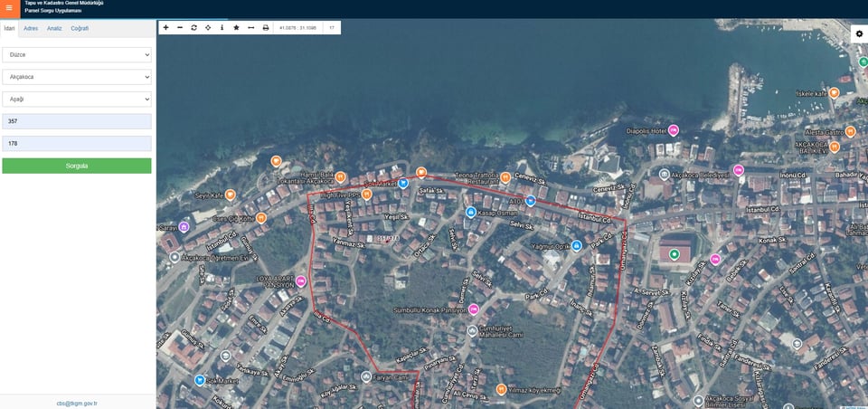Switch to the Coğrafi tab
The image size is (868, 409).
pyautogui.click(x=80, y=28)
